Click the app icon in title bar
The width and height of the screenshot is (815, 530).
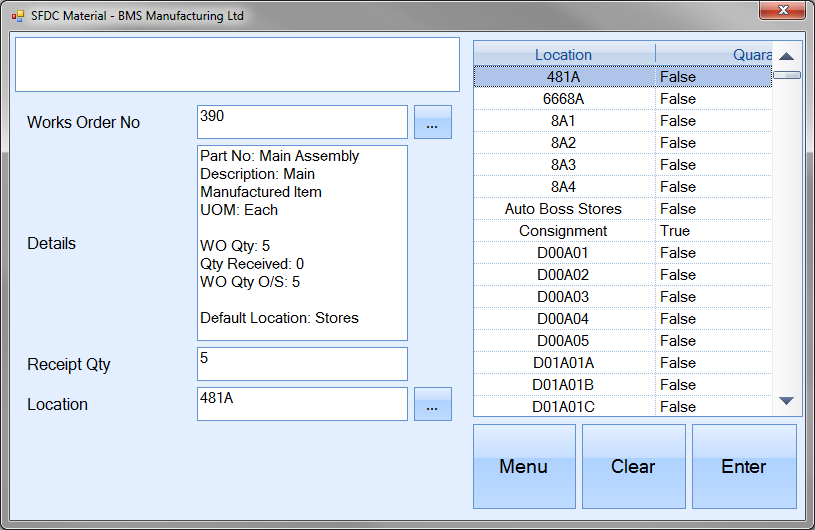point(17,16)
